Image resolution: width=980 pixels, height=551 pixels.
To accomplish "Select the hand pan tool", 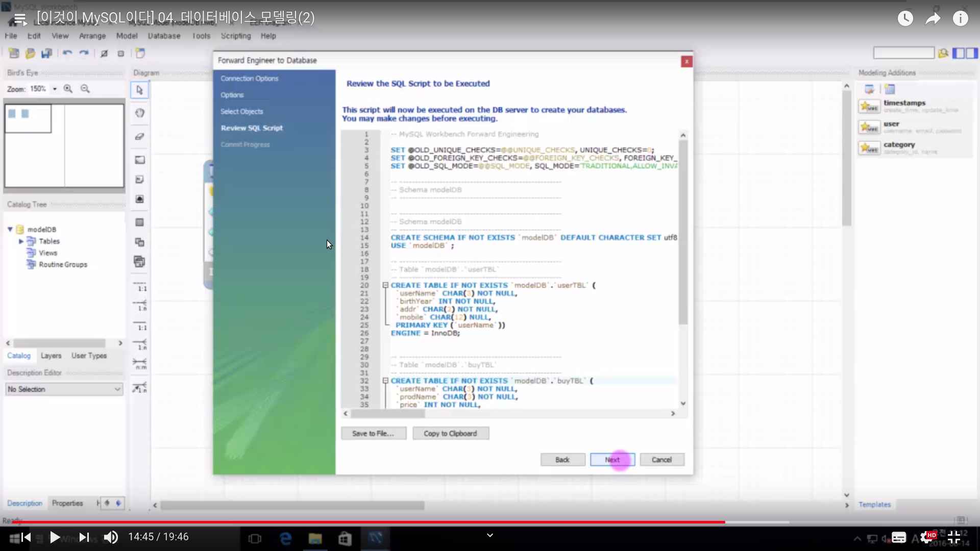I will [x=139, y=113].
